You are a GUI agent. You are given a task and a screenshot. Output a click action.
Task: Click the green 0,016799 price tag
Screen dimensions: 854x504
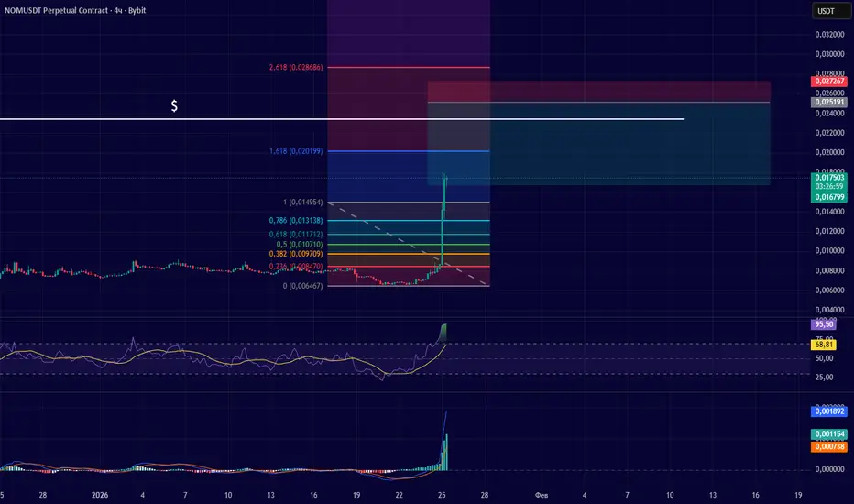(829, 197)
